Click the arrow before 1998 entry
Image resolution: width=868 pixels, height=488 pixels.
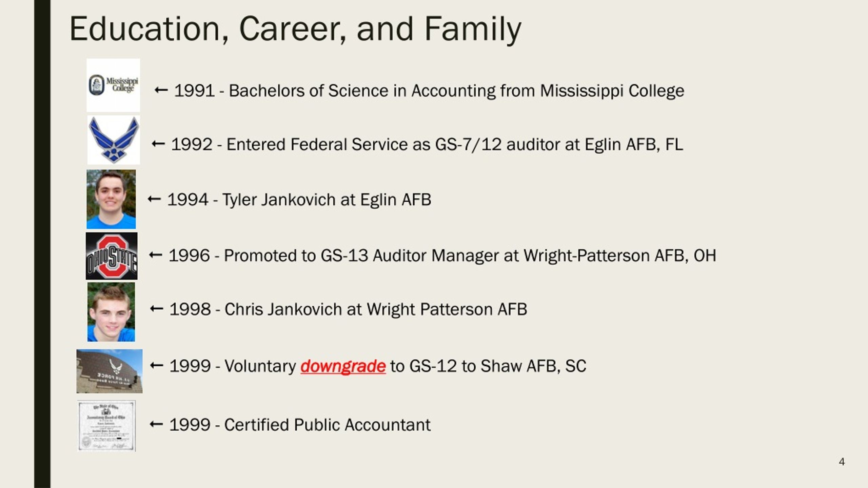(157, 309)
